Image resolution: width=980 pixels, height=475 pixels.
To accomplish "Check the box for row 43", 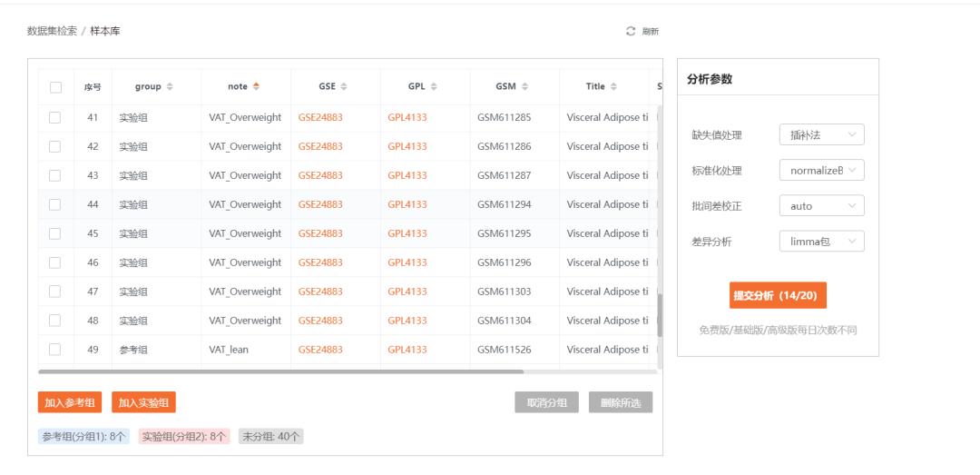I will pyautogui.click(x=55, y=175).
